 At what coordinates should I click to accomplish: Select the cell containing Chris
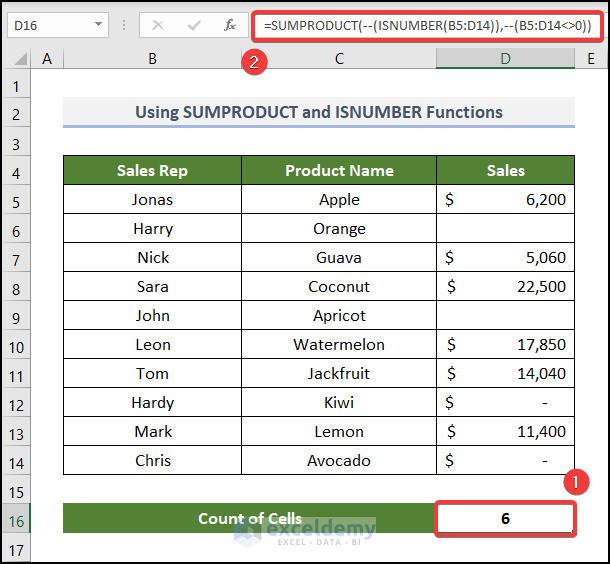pos(152,461)
